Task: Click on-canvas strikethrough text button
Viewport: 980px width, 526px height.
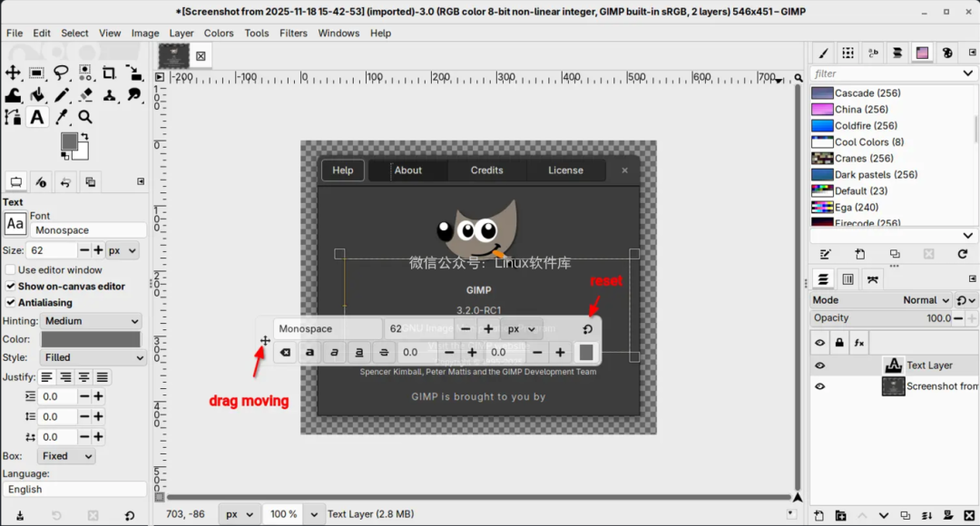Action: (x=384, y=353)
